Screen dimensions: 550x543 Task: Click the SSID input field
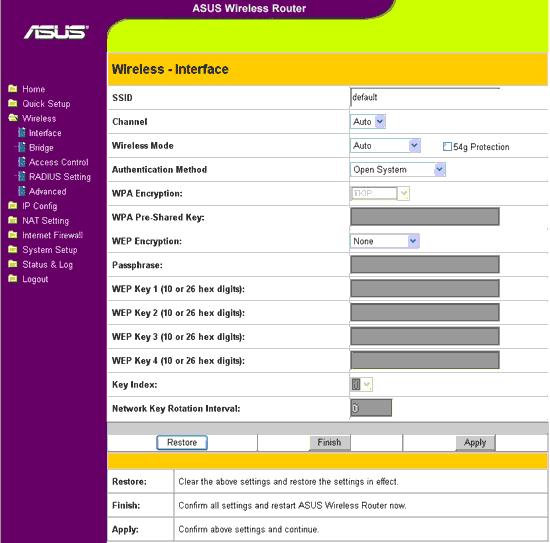coord(425,97)
